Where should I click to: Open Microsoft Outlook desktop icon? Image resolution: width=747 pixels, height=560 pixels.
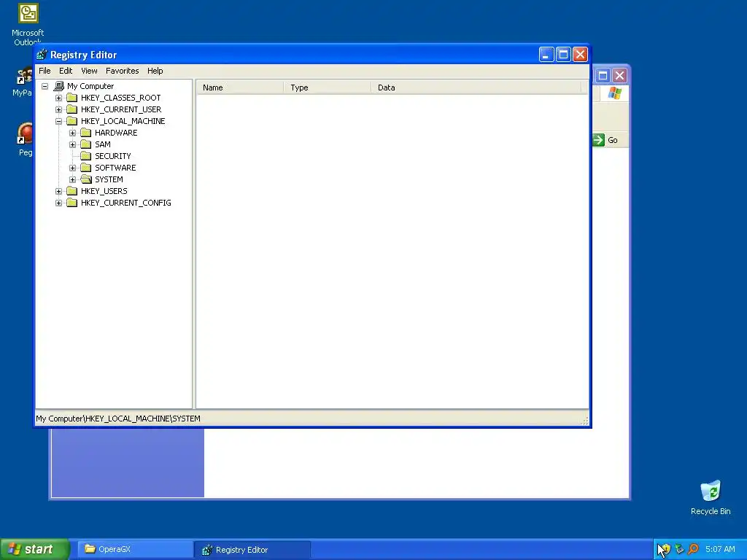click(28, 24)
